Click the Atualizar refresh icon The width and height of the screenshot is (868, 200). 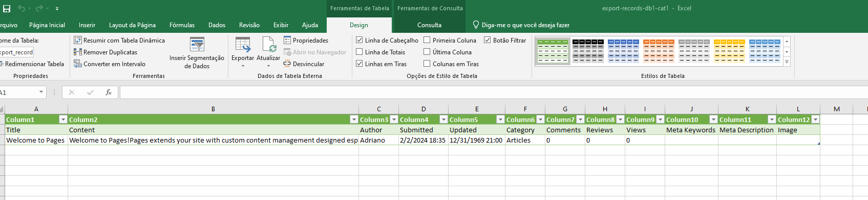269,45
